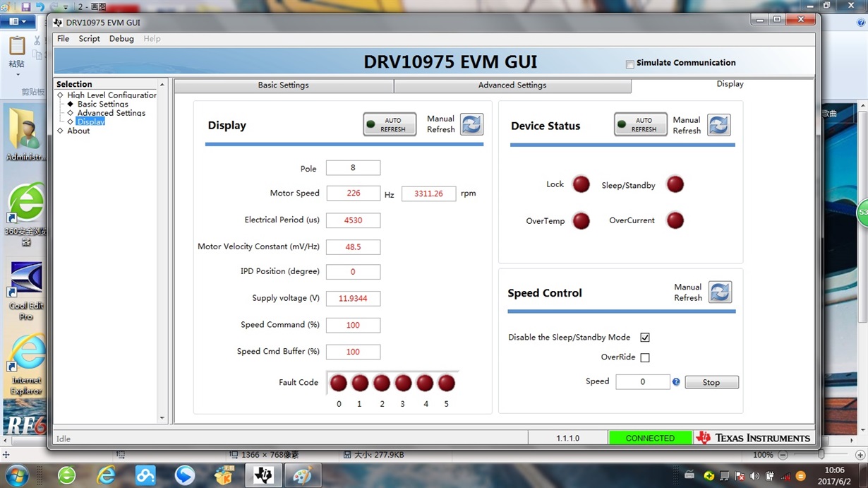The width and height of the screenshot is (868, 488).
Task: Click the Sleep/Standby status LED
Action: click(675, 184)
